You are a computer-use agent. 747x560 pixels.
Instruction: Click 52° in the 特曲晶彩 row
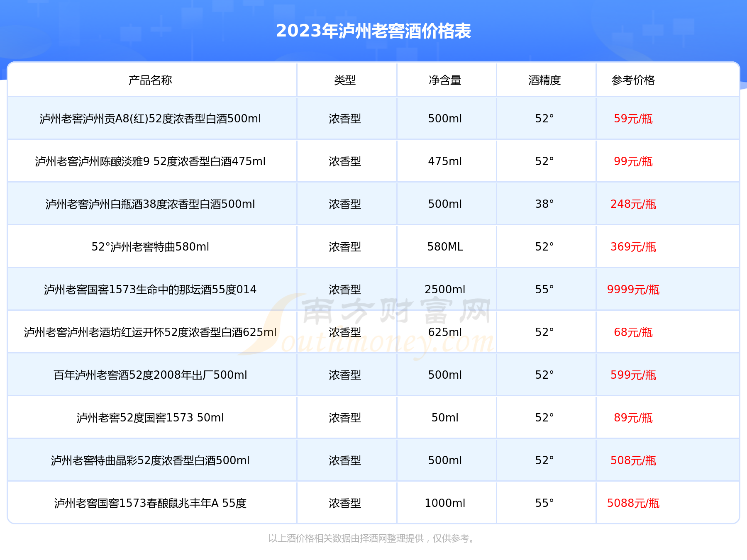(x=544, y=460)
